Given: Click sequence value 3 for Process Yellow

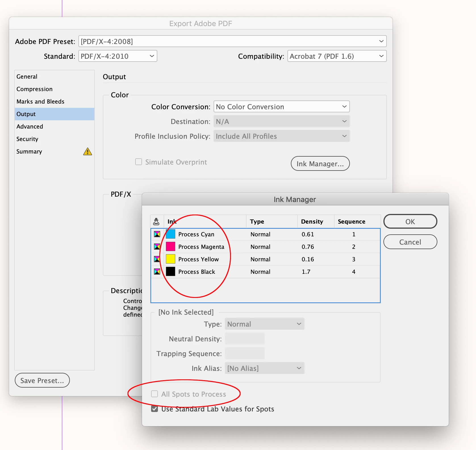Looking at the screenshot, I should [x=354, y=259].
